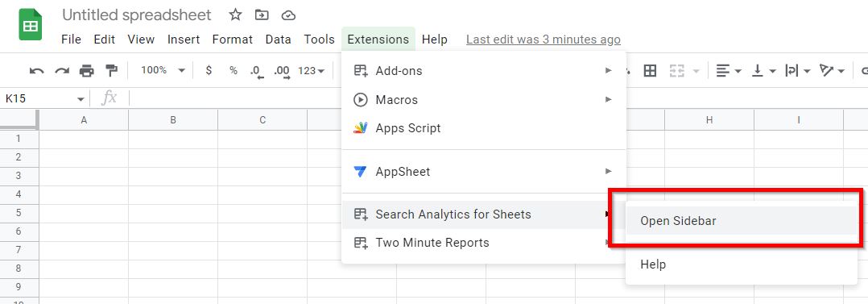Click the decrease decimal places button
Viewport: 868px width, 304px height.
(x=256, y=71)
